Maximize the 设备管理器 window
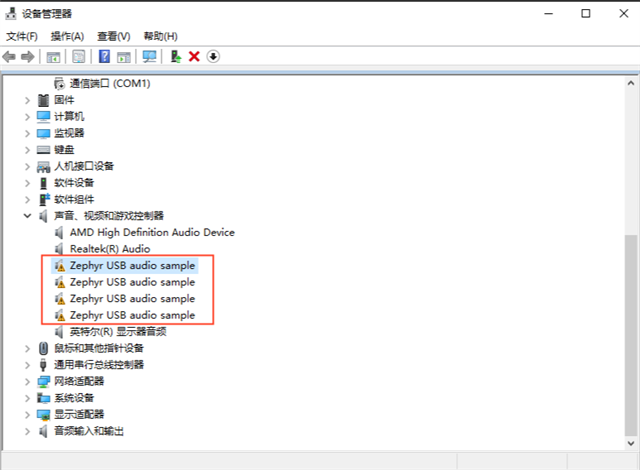This screenshot has height=470, width=640. 586,13
